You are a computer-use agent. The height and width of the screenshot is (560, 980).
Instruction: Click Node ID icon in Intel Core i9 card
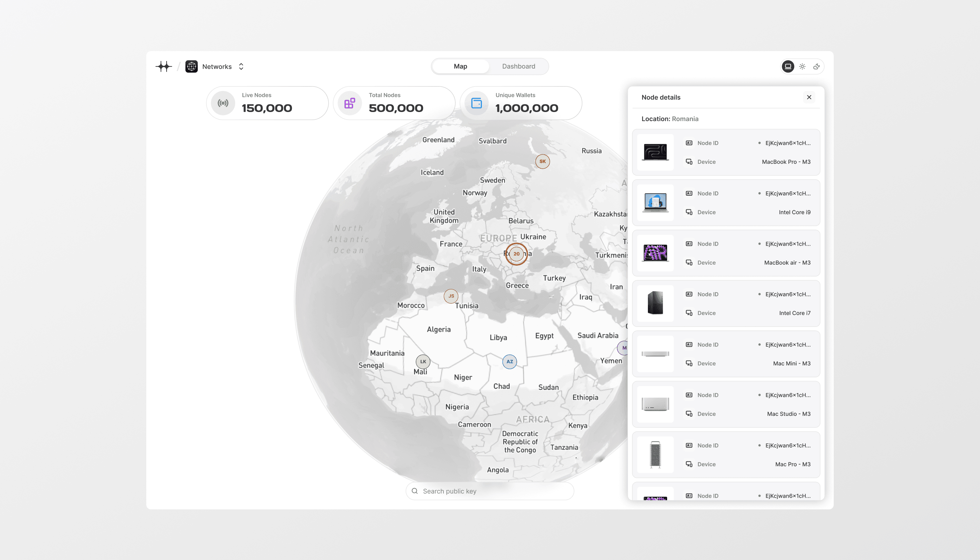click(689, 194)
